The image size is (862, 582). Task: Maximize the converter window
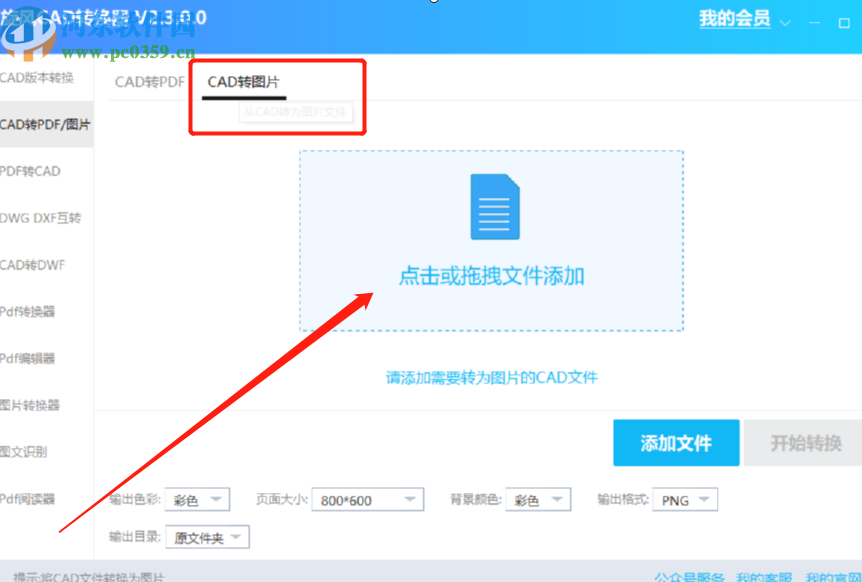(844, 23)
